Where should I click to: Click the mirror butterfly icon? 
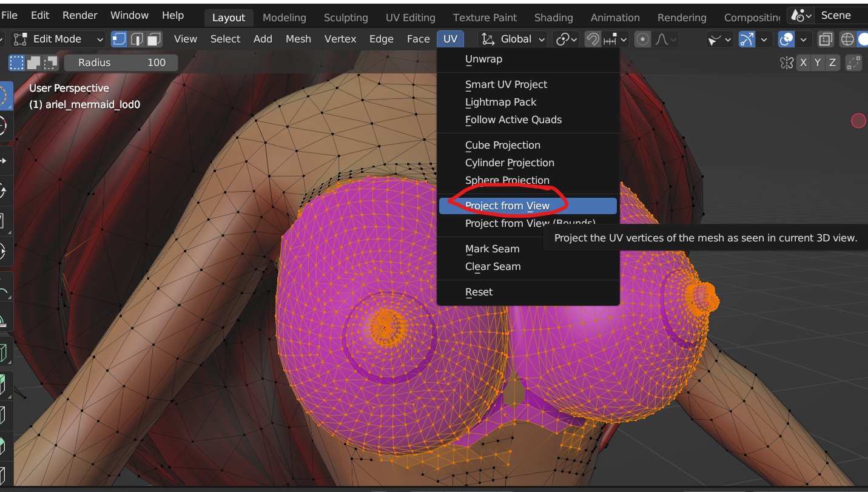click(787, 62)
